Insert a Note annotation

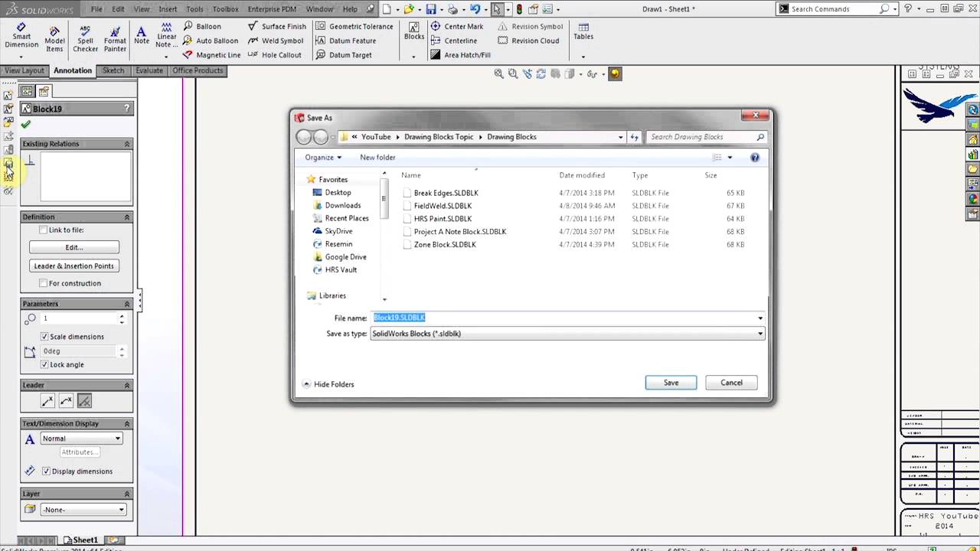(x=142, y=36)
